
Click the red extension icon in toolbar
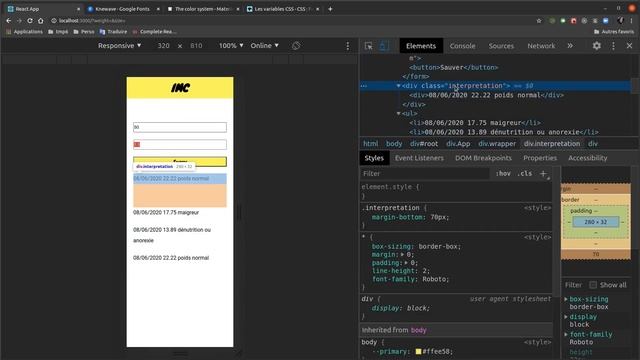(573, 21)
